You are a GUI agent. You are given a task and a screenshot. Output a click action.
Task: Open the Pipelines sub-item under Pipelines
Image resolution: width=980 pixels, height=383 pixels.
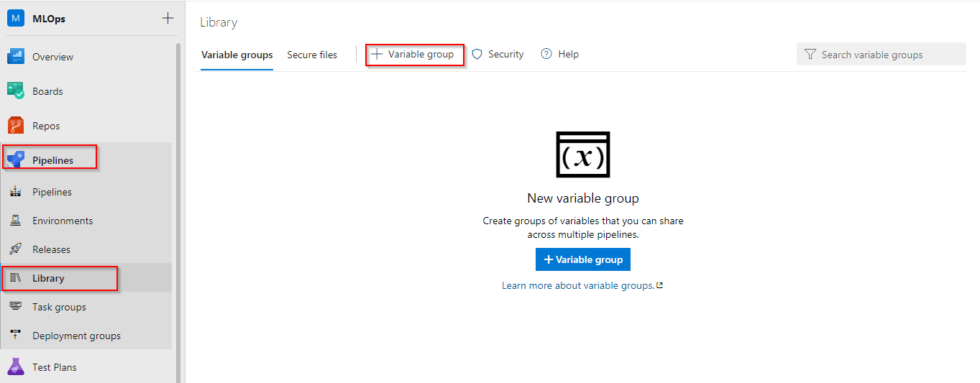(86, 192)
